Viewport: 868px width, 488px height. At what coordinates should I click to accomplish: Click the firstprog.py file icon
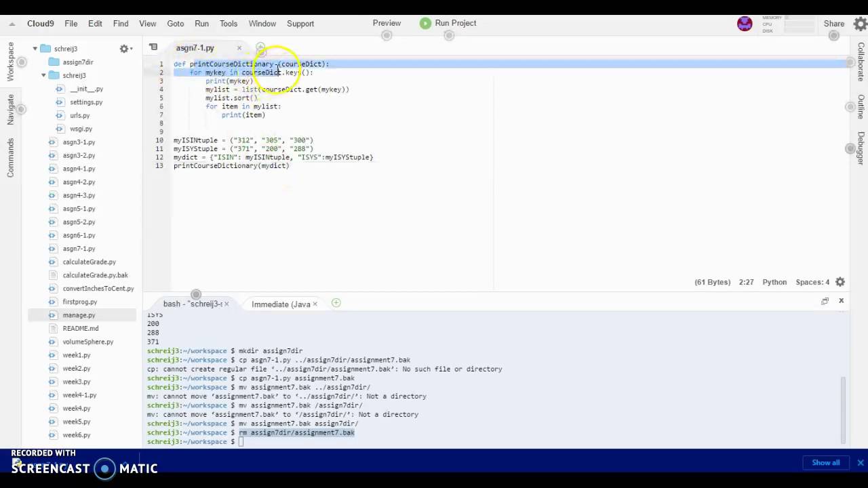(x=52, y=302)
